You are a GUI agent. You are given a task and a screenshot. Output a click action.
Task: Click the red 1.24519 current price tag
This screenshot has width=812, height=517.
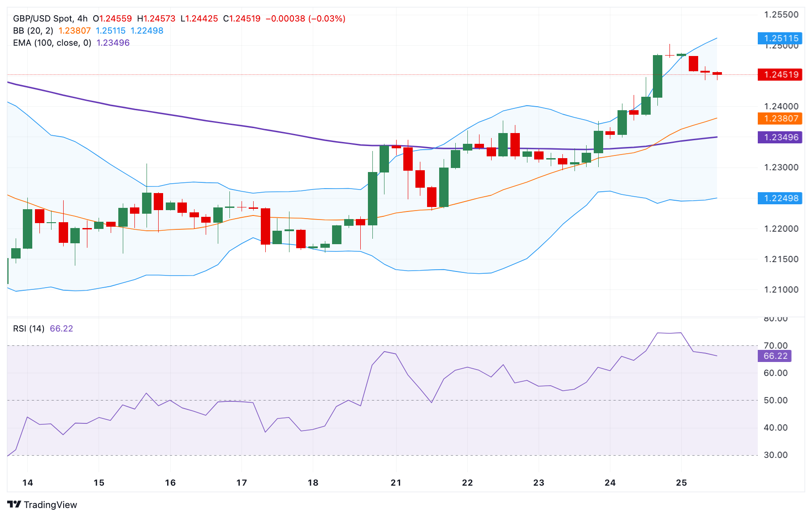click(x=780, y=74)
